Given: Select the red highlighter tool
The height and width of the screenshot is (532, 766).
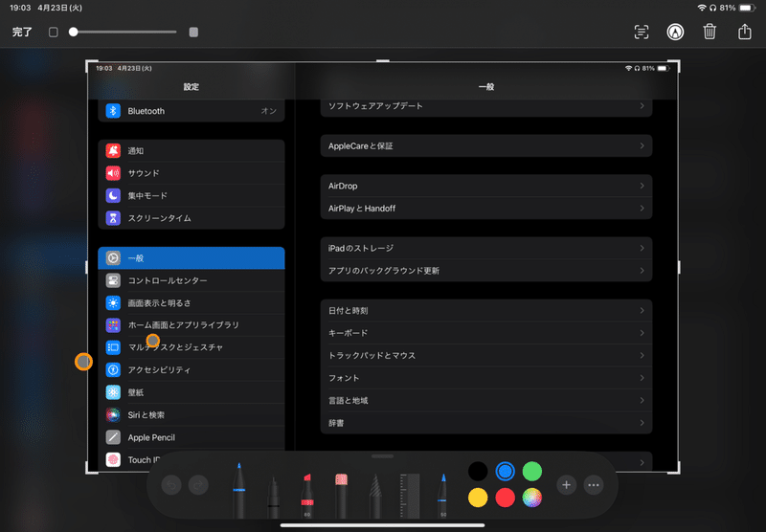Looking at the screenshot, I should coord(306,495).
